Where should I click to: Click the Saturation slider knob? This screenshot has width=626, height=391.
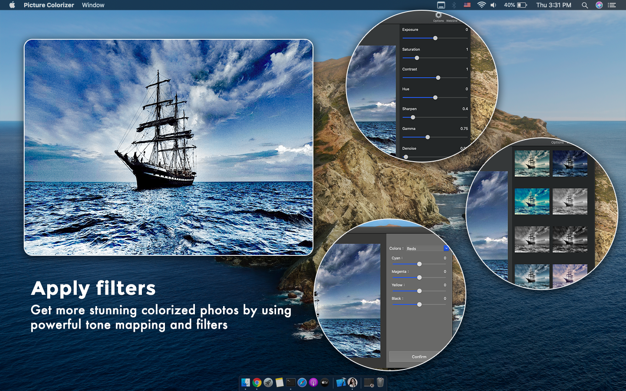(x=417, y=58)
